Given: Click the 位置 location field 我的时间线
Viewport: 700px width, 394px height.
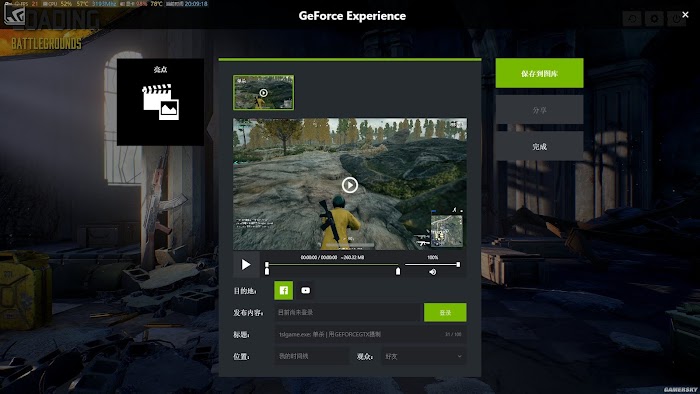Looking at the screenshot, I should tap(312, 356).
